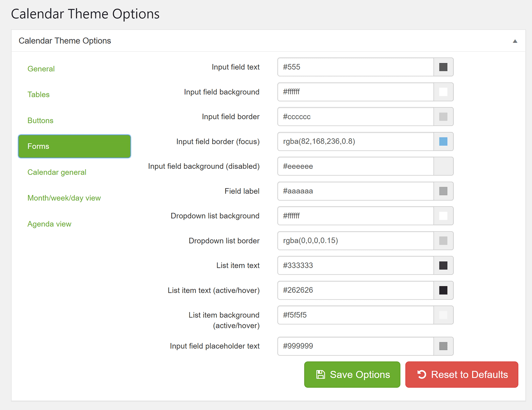Go to Calendar general tab
The height and width of the screenshot is (410, 532).
point(57,172)
